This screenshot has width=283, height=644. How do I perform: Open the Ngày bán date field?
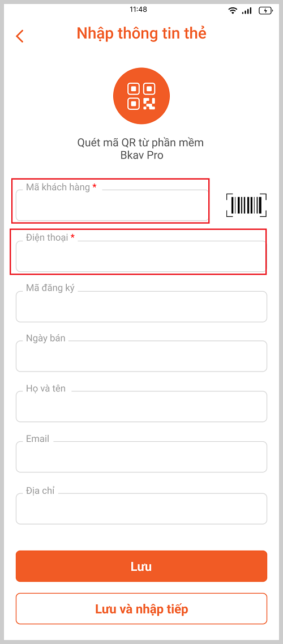(x=141, y=356)
